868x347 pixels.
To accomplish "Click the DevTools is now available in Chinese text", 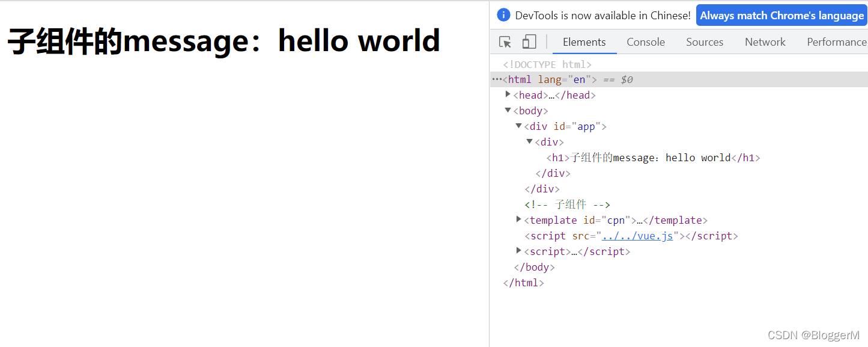I will [602, 16].
